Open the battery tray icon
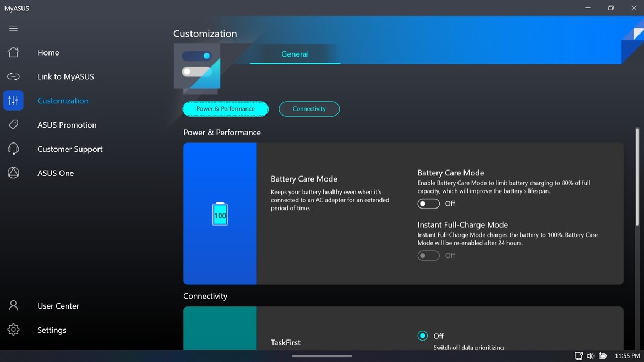Screen dimensions: 644x362 point(603,356)
